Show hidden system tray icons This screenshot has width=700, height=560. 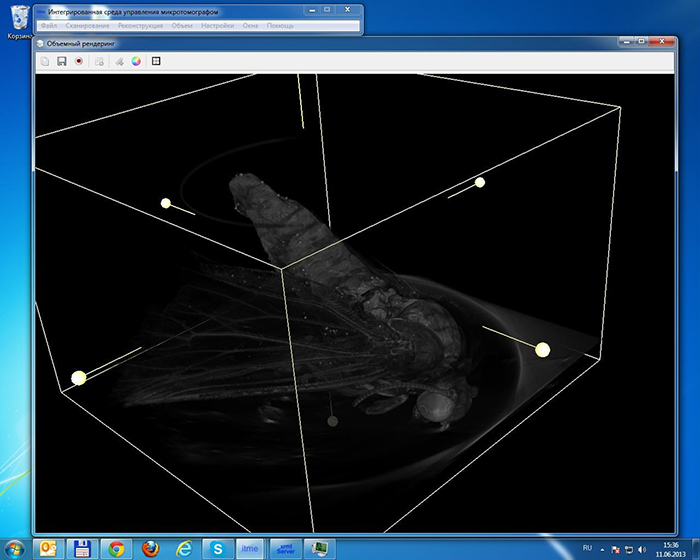[x=601, y=548]
